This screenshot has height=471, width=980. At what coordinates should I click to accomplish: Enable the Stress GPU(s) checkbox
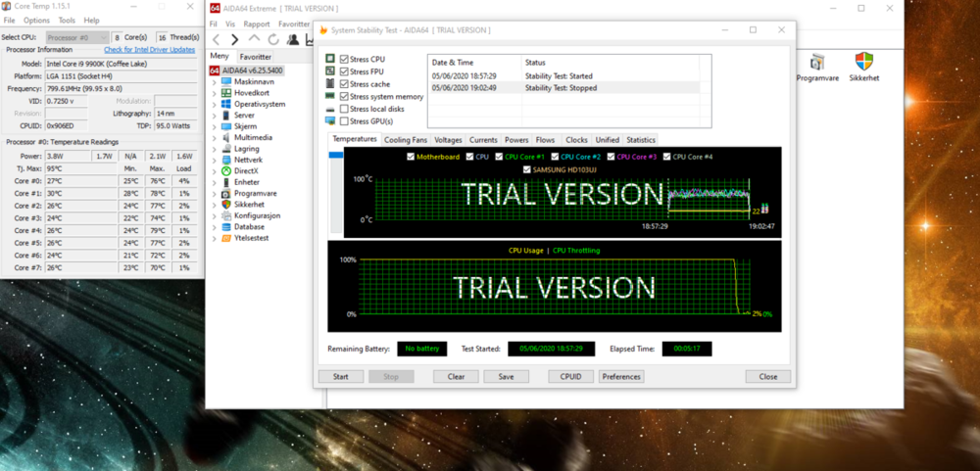344,121
